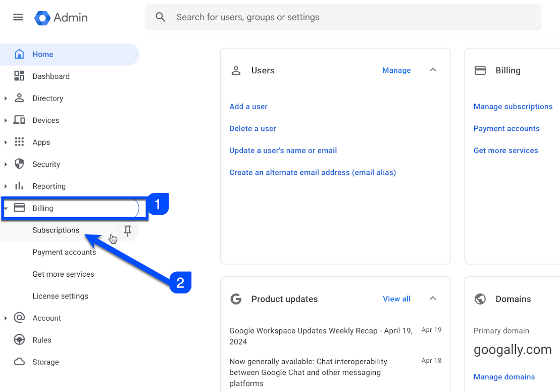Collapse the Users card chevron
Screen dimensions: 560x392
[x=433, y=70]
